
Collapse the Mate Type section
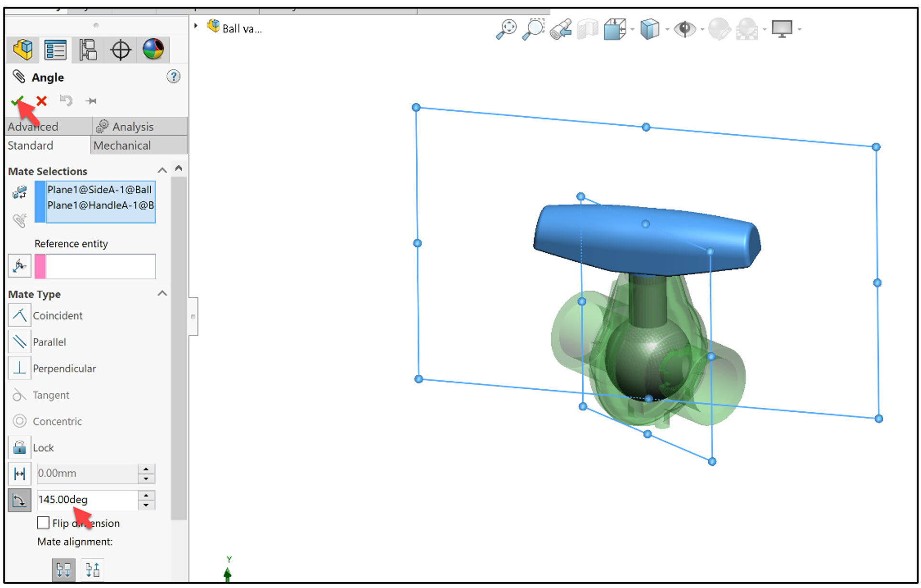click(x=162, y=294)
